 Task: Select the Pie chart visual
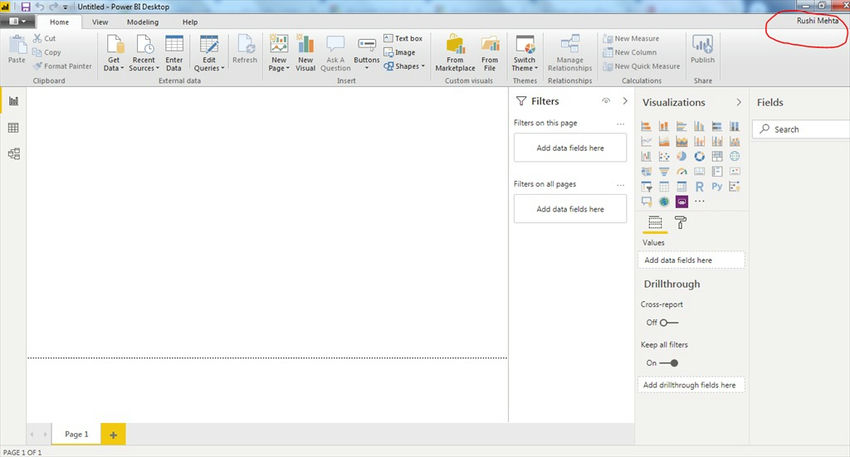coord(681,156)
